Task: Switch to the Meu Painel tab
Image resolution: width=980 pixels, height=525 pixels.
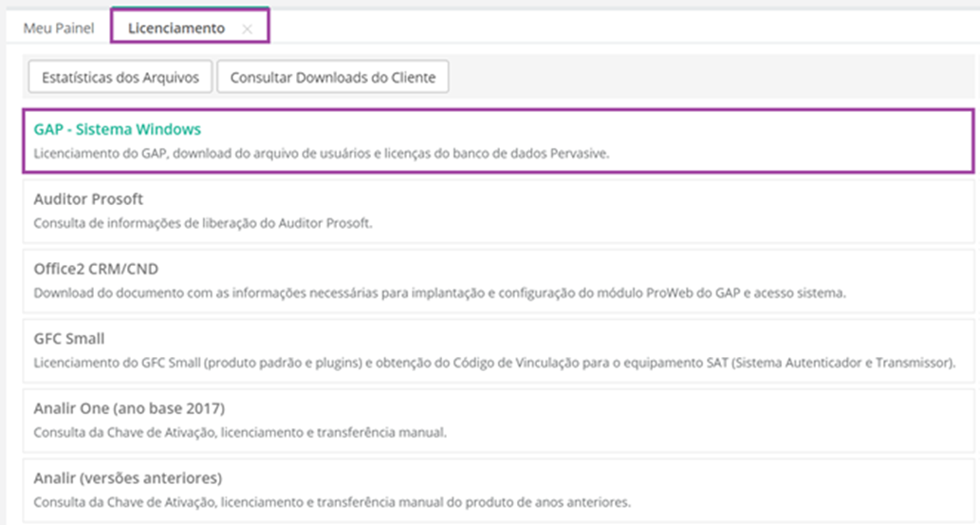Action: 59,28
